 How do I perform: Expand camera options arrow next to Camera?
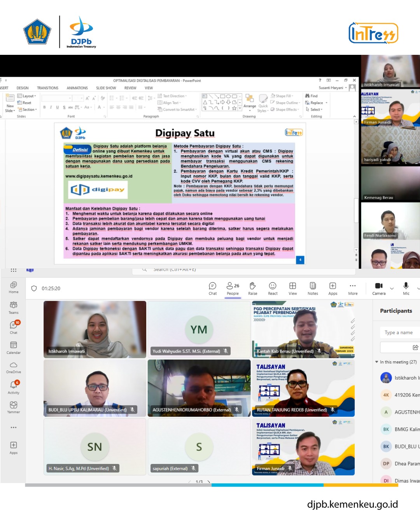click(x=392, y=289)
